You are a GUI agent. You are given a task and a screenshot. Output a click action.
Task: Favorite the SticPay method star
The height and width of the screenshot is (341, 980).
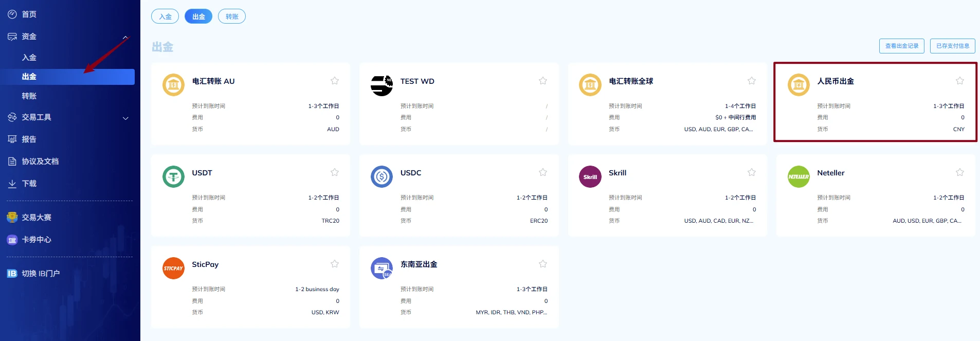click(335, 264)
